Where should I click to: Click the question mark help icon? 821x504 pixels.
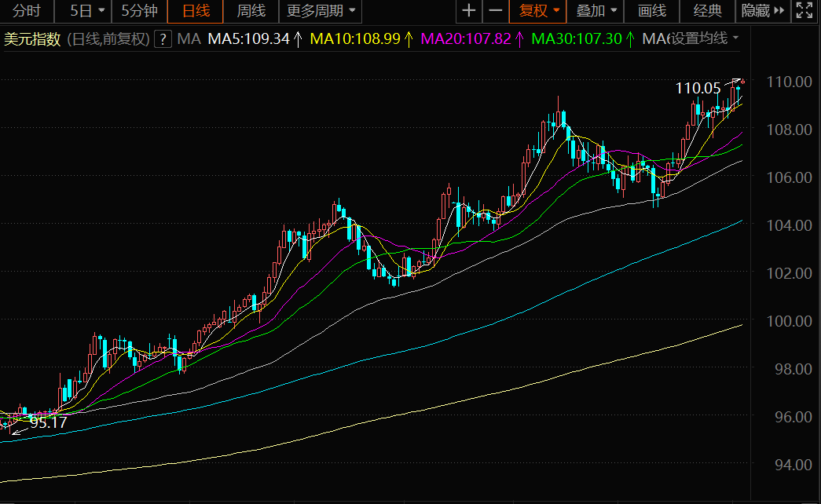point(163,38)
